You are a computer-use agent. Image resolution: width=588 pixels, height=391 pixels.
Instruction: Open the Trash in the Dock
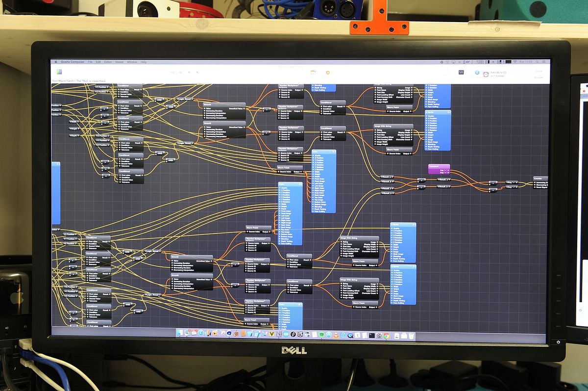412,336
